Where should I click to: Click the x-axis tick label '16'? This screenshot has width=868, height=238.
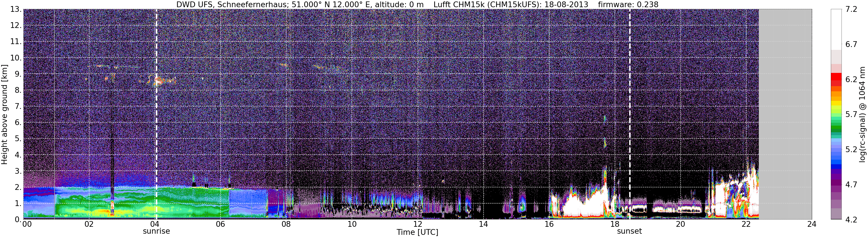pos(549,224)
